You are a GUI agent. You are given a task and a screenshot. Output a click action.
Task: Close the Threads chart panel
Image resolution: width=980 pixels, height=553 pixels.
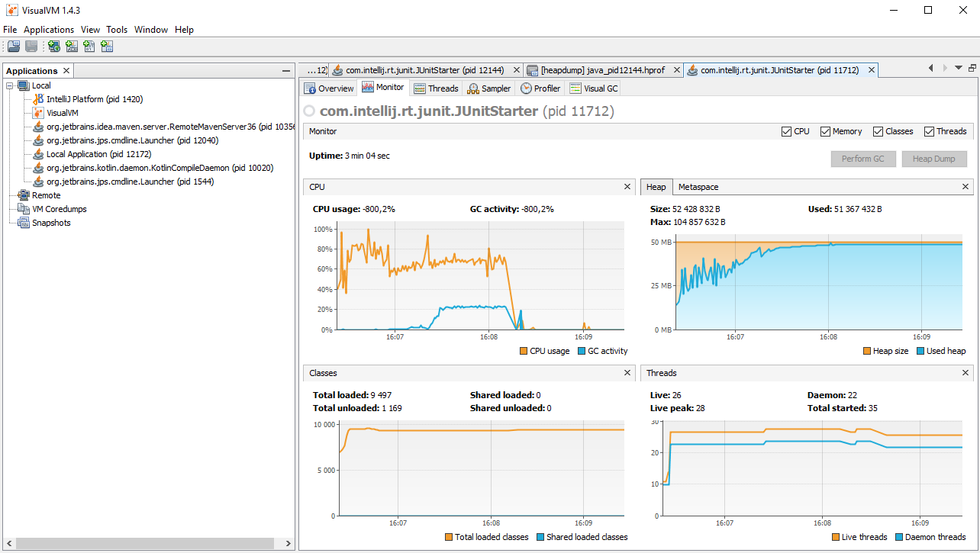[965, 373]
